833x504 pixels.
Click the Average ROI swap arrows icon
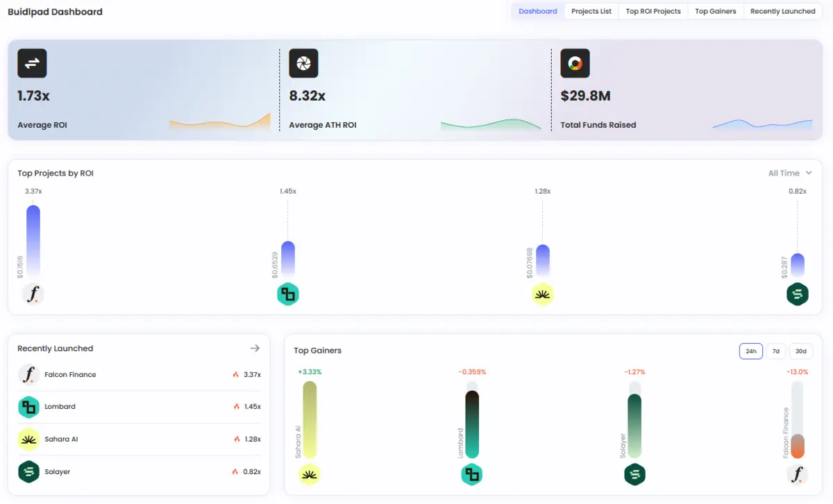point(32,63)
